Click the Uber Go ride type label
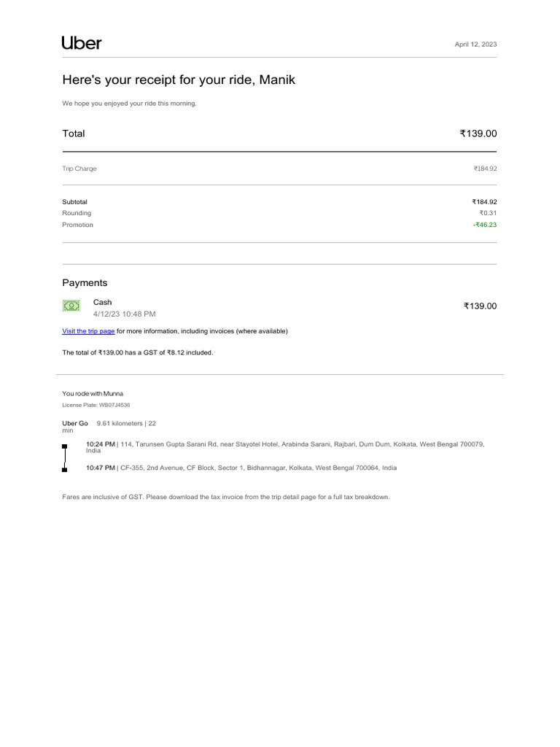 [75, 423]
